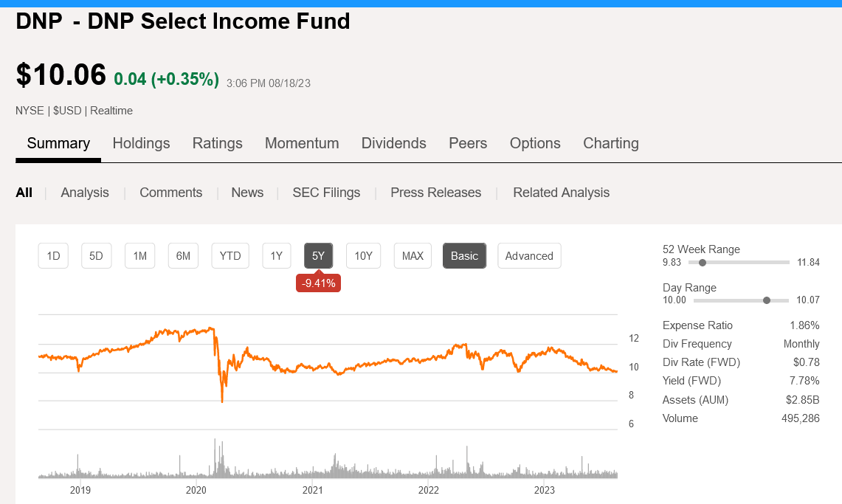Open the Ratings tab

(x=217, y=143)
